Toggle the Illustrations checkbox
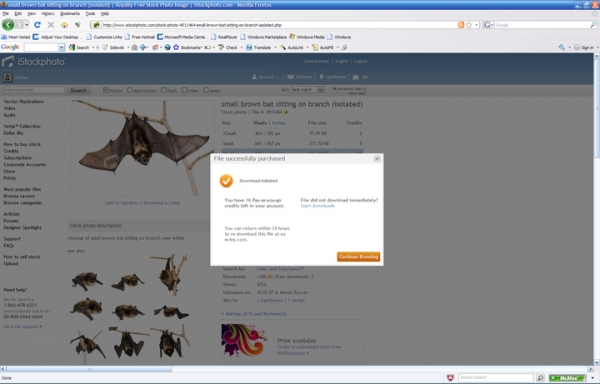600x384 pixels. [x=130, y=90]
